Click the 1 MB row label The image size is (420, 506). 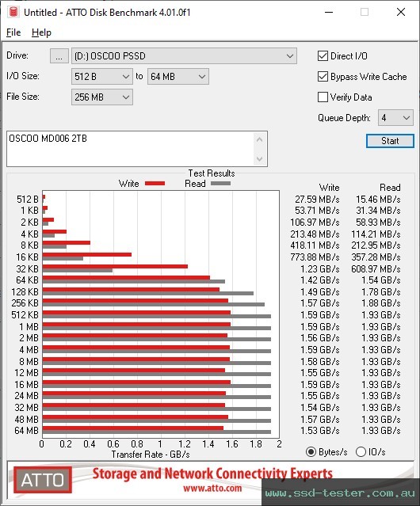29,326
